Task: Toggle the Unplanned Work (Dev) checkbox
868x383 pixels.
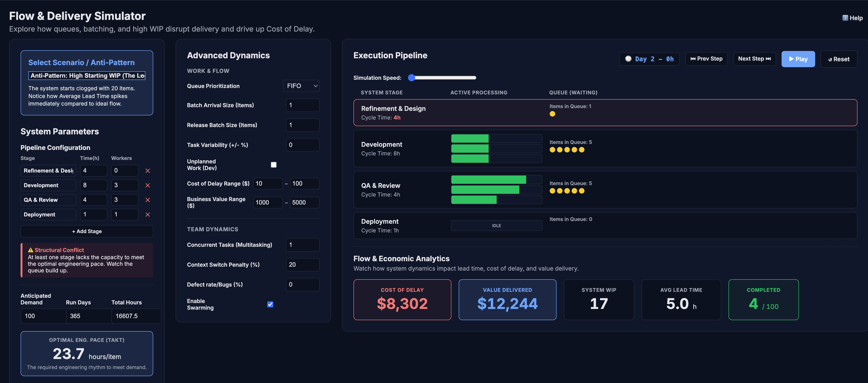Action: click(274, 165)
